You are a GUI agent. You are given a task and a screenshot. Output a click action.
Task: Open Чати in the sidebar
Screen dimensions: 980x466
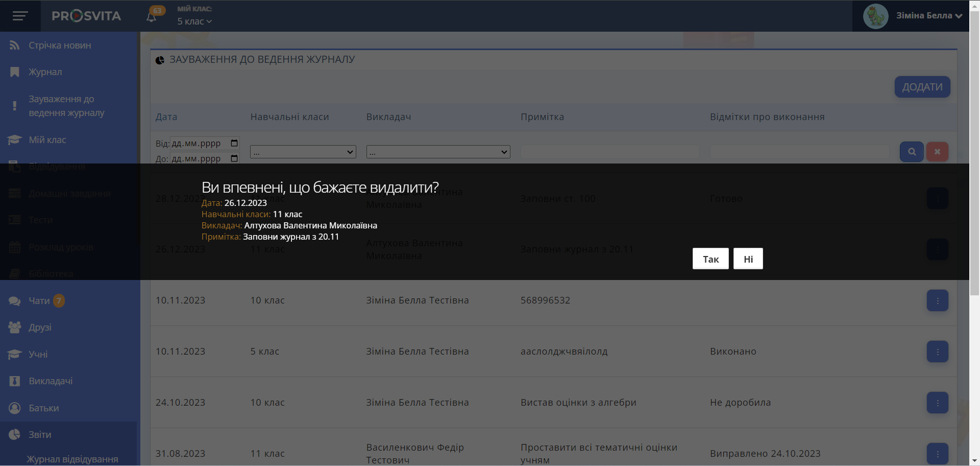39,301
